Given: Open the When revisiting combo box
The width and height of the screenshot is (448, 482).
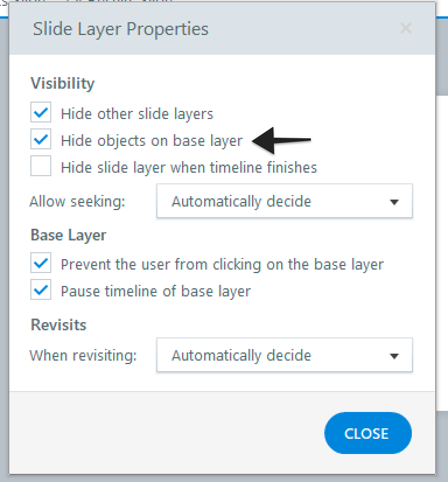Looking at the screenshot, I should (284, 355).
